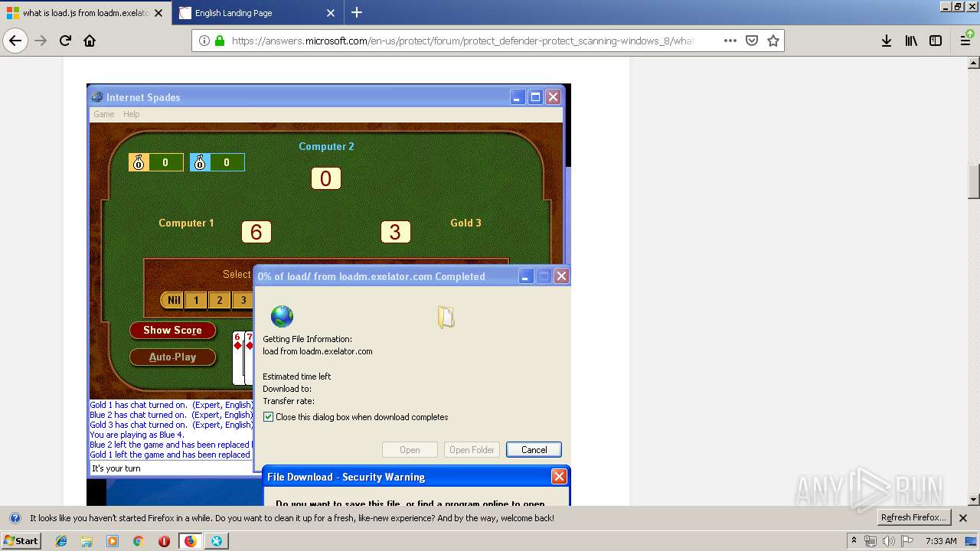Viewport: 980px width, 551px height.
Task: Open the Downloads panel arrow
Action: point(887,41)
